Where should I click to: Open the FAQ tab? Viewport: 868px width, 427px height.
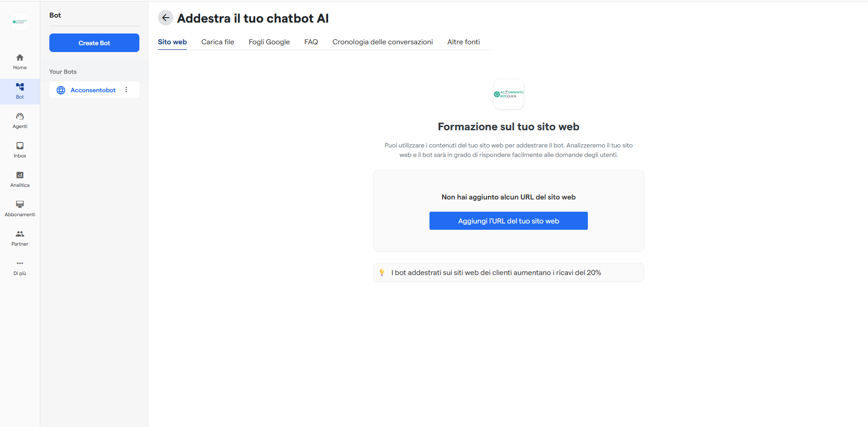point(311,42)
